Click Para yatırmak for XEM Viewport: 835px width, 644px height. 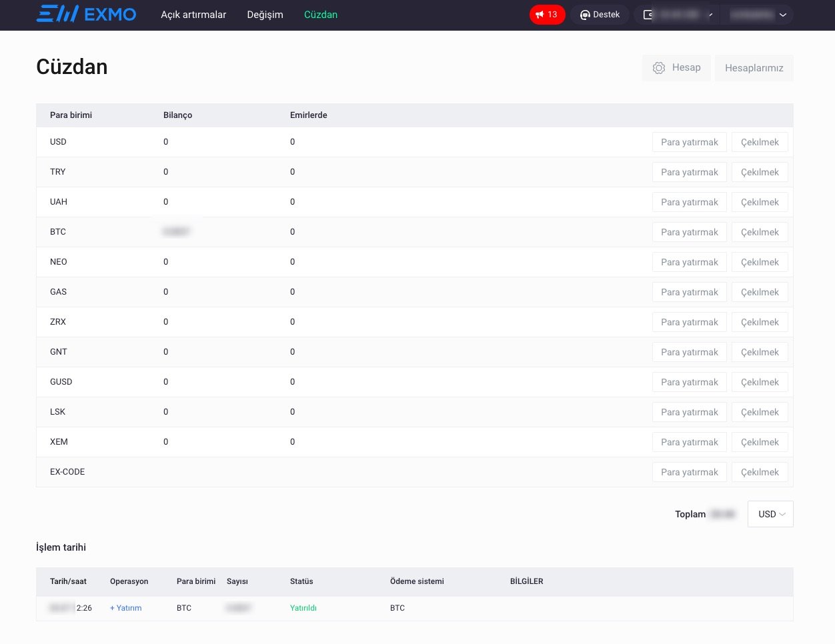689,442
